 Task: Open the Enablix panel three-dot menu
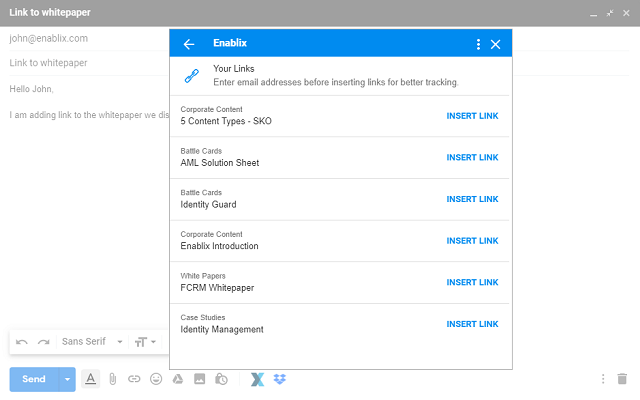point(478,44)
